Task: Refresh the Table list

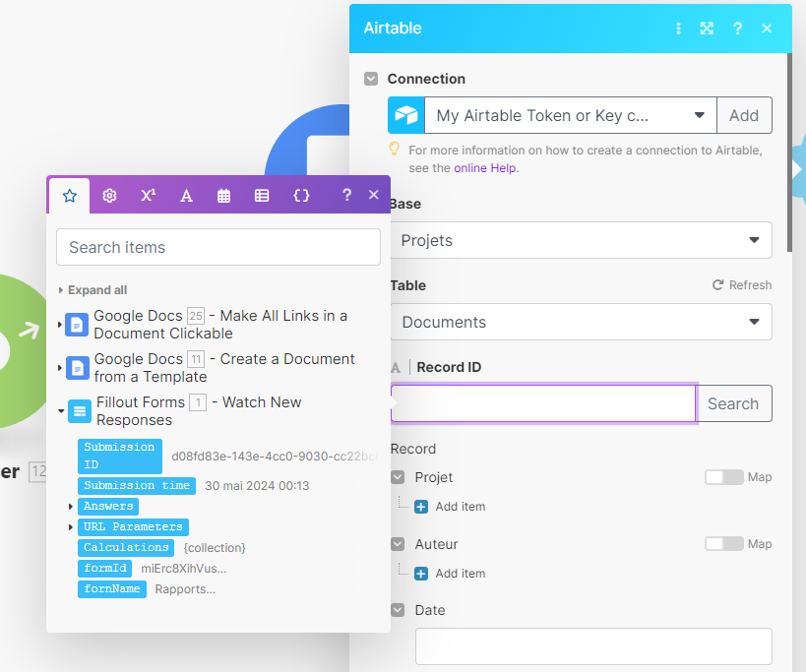Action: (742, 285)
